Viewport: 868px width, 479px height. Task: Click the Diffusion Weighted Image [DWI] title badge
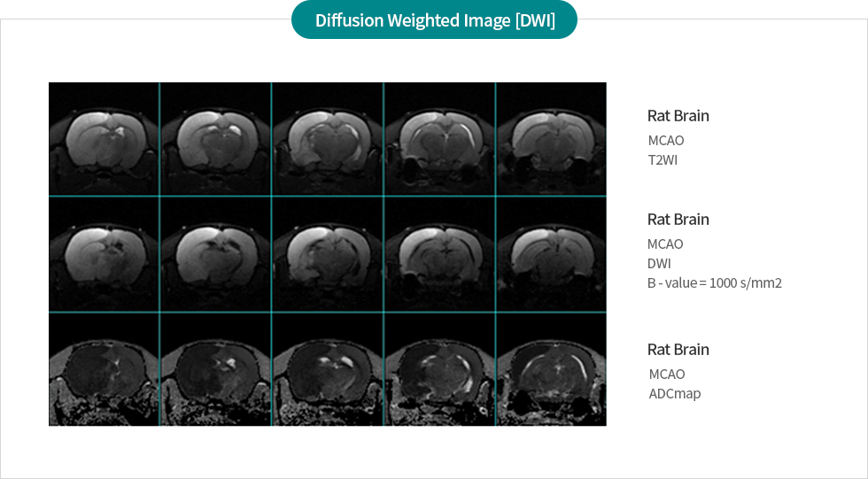[x=434, y=20]
